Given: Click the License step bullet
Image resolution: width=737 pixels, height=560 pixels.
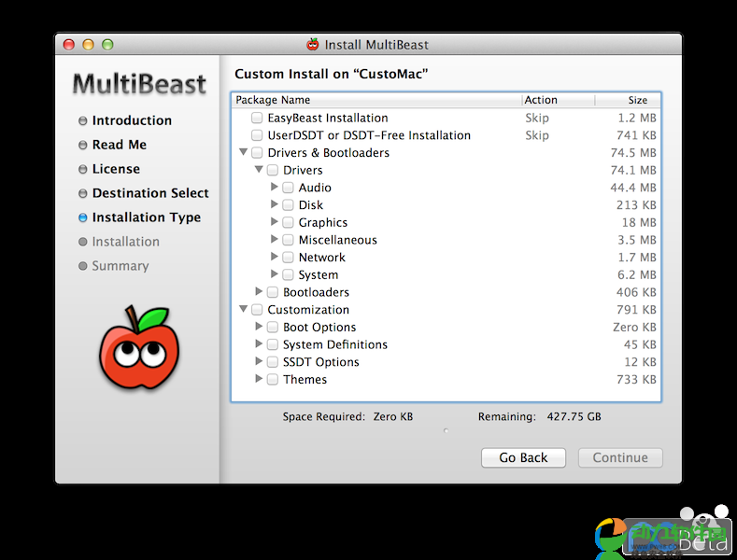Looking at the screenshot, I should [x=83, y=169].
